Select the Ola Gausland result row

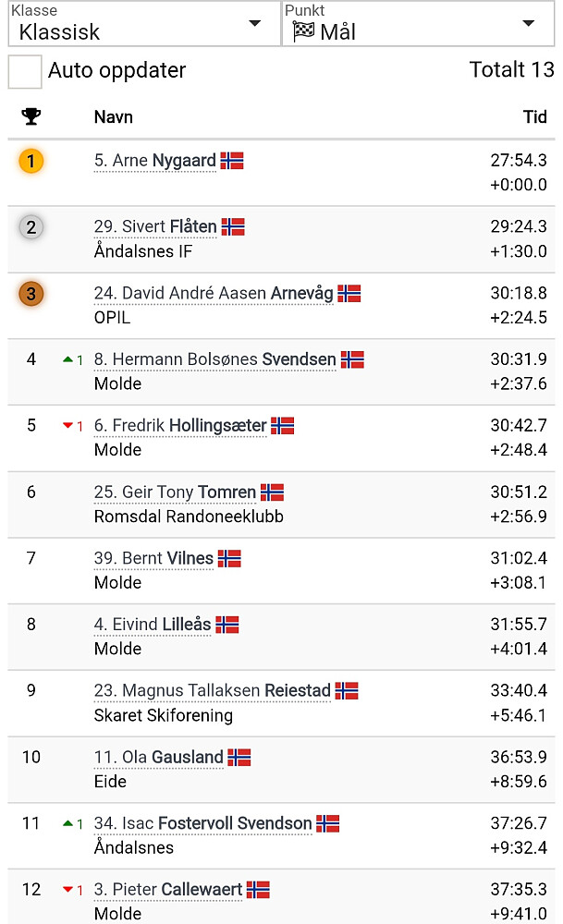click(277, 769)
